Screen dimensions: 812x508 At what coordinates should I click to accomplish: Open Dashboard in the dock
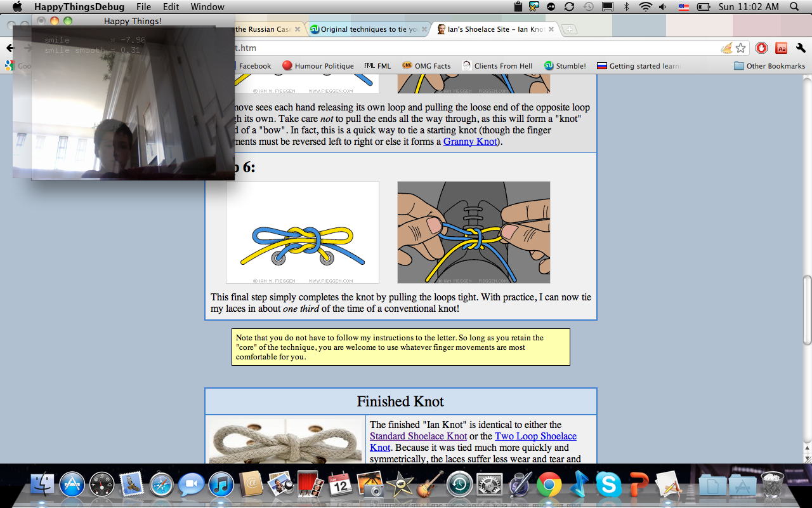coord(102,485)
